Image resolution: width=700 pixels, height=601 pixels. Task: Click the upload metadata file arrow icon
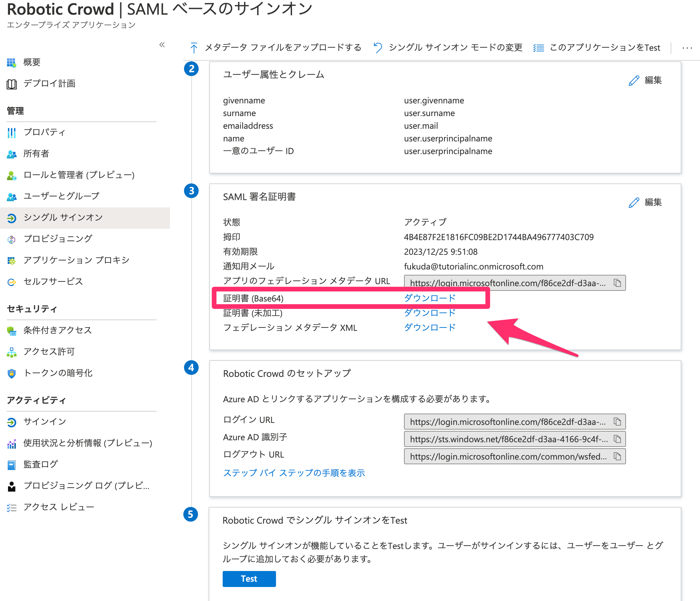click(x=194, y=48)
